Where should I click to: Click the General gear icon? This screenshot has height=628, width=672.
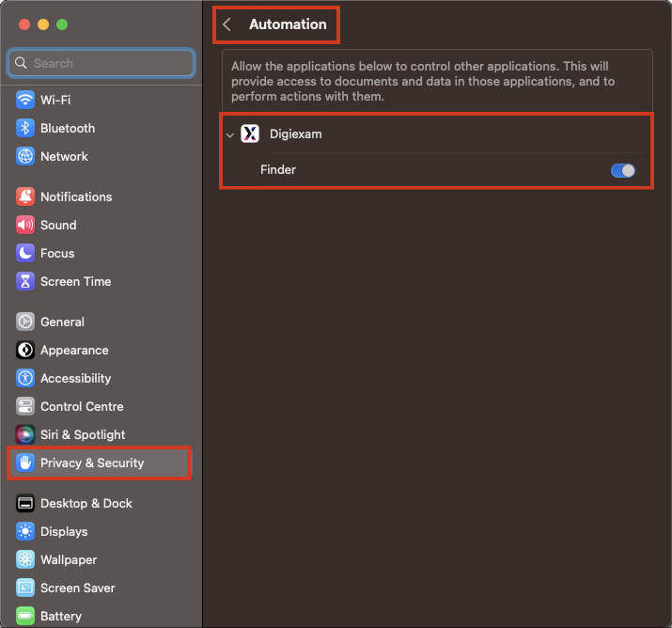(25, 322)
